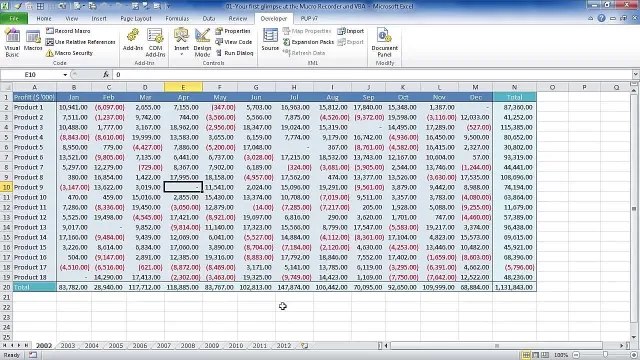Click the zoom slider handle
The height and width of the screenshot is (360, 640).
click(605, 355)
